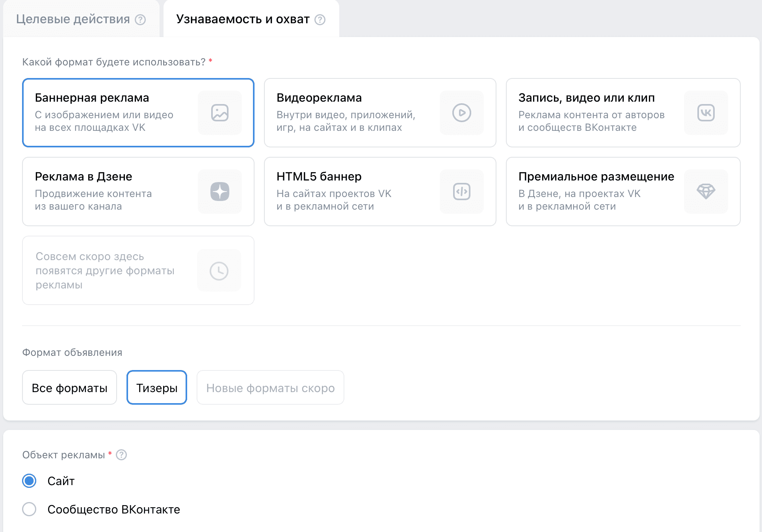
Task: Choose the Видеореклама format card
Action: (x=380, y=113)
